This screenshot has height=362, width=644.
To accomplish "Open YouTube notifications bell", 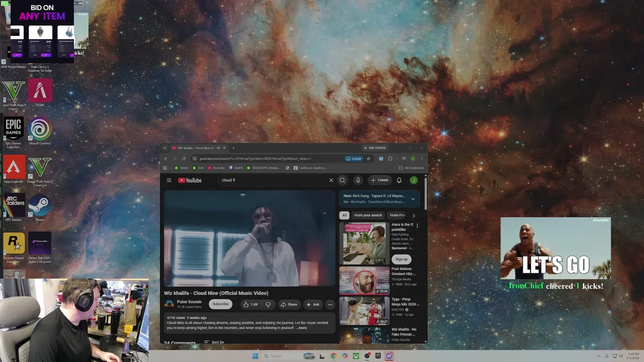I will coord(399,180).
